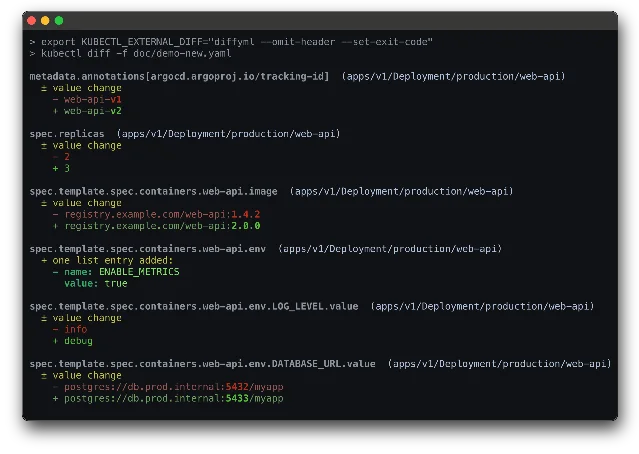Viewport: 639px width, 454px height.
Task: Select the metadata.annotations tracking-id header line
Action: point(297,76)
